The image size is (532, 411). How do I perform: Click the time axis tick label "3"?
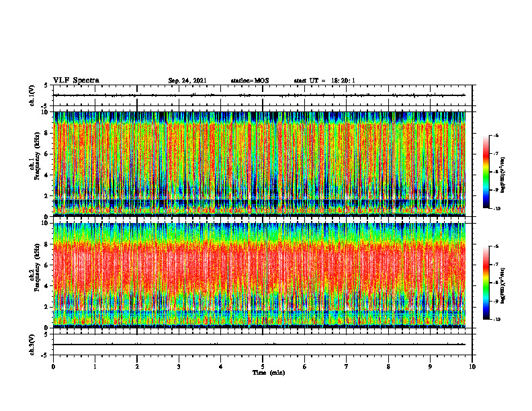coord(179,367)
